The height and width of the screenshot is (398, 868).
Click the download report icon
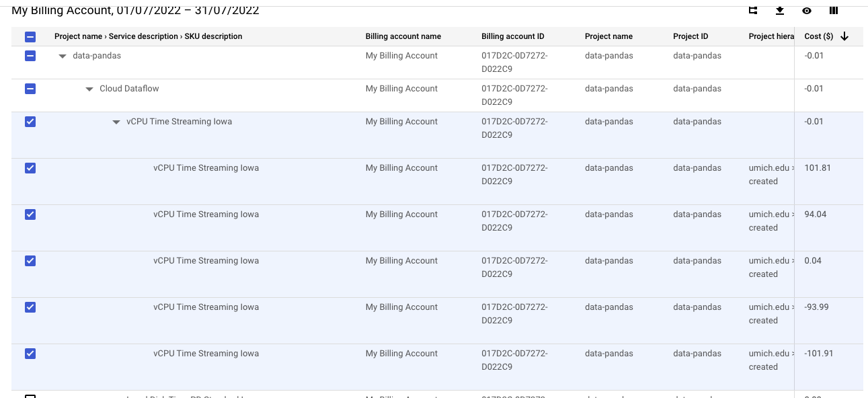pyautogui.click(x=780, y=10)
